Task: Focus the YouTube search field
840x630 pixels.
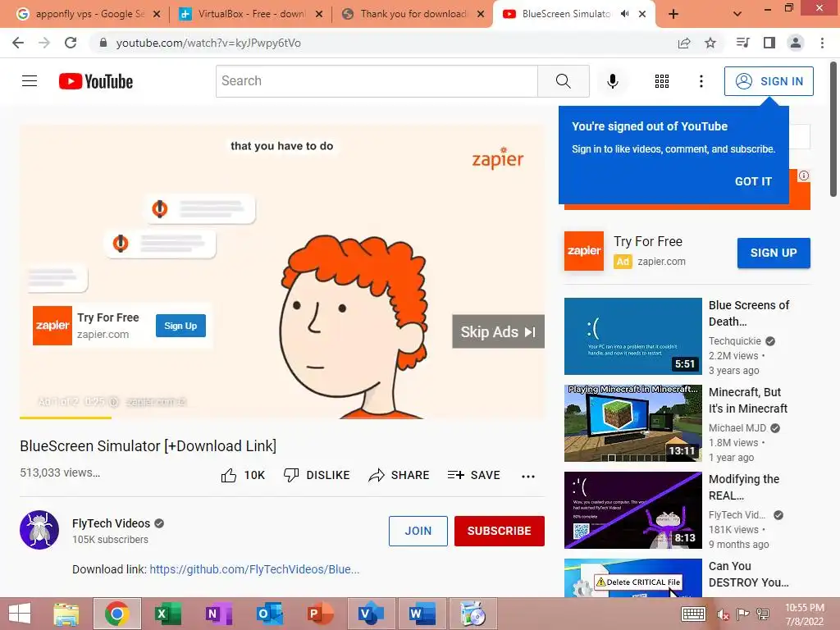Action: tap(377, 81)
